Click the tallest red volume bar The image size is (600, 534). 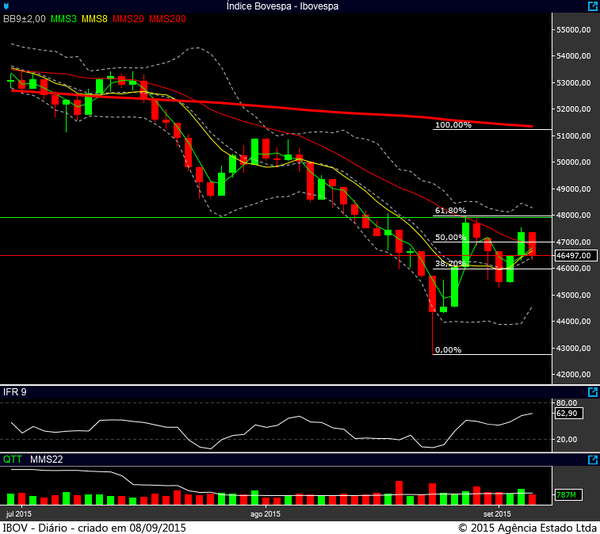pos(399,493)
